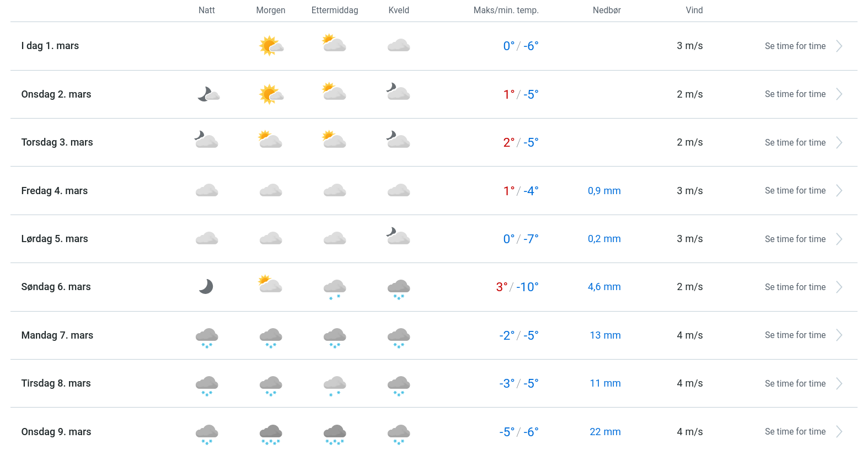The height and width of the screenshot is (455, 868).
Task: Click Fredag 4. mars night cloud icon
Action: tap(207, 191)
